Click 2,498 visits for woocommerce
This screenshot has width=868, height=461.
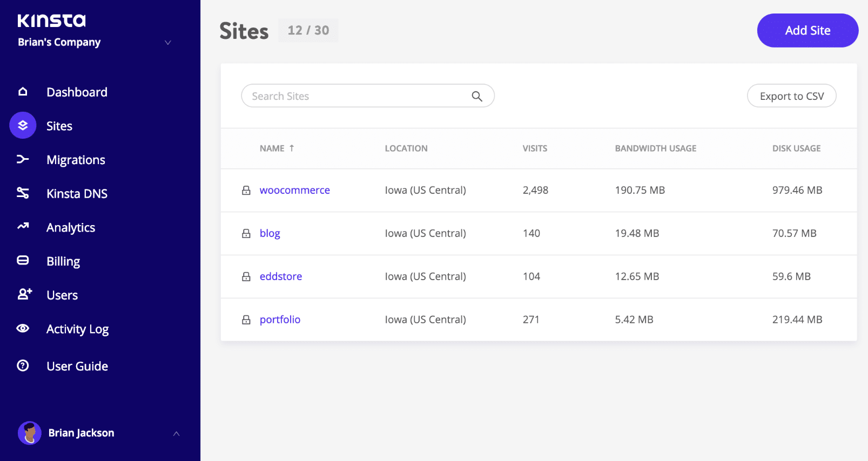pyautogui.click(x=535, y=190)
